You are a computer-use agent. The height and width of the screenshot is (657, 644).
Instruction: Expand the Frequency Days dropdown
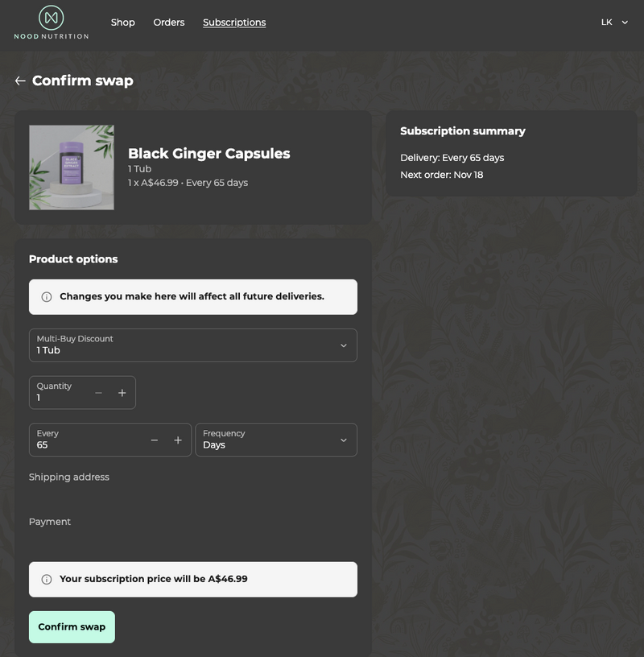[276, 440]
